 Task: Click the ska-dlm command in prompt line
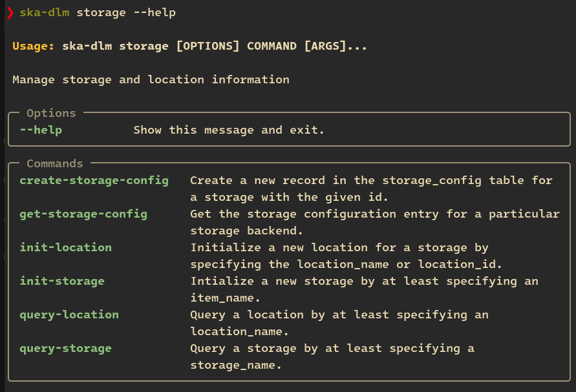coord(45,12)
